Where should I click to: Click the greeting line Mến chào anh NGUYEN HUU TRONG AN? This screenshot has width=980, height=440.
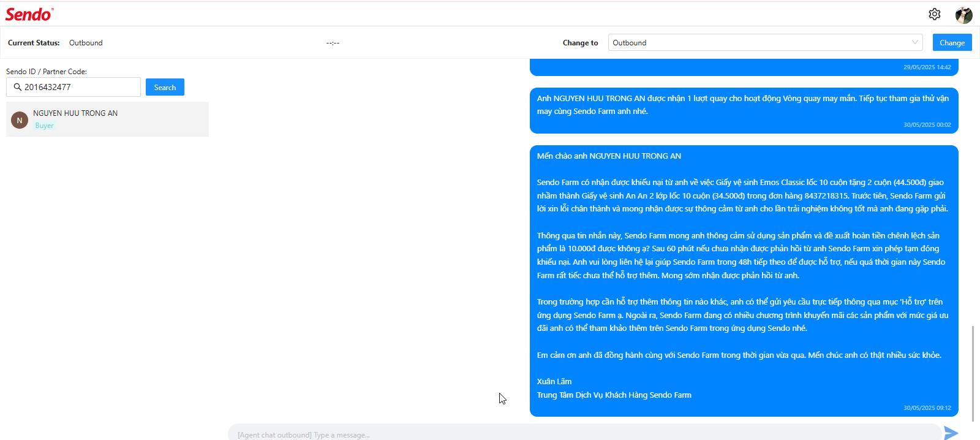coord(609,156)
